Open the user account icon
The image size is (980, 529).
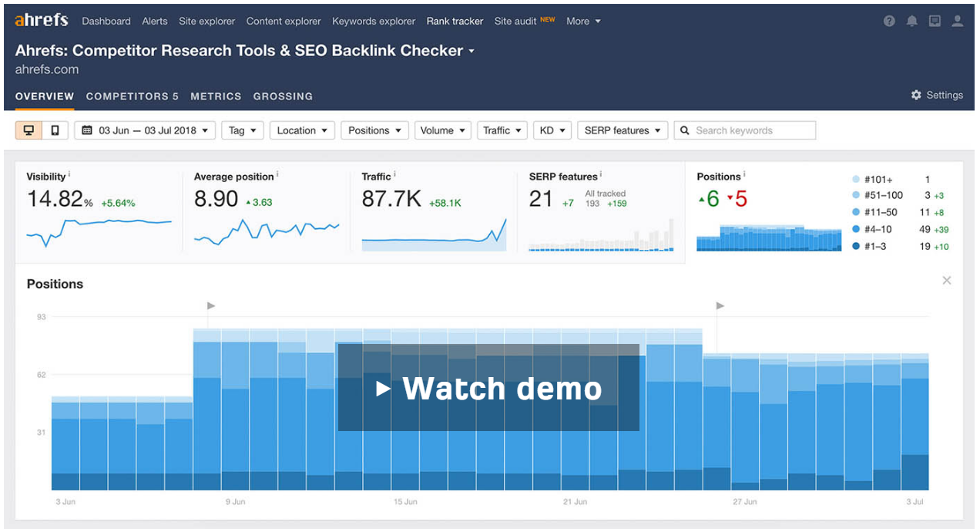coord(958,22)
